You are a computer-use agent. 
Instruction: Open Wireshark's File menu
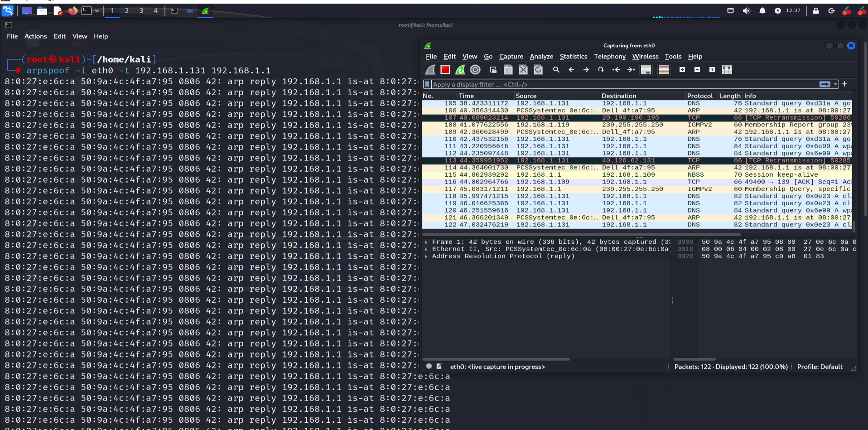(x=431, y=57)
